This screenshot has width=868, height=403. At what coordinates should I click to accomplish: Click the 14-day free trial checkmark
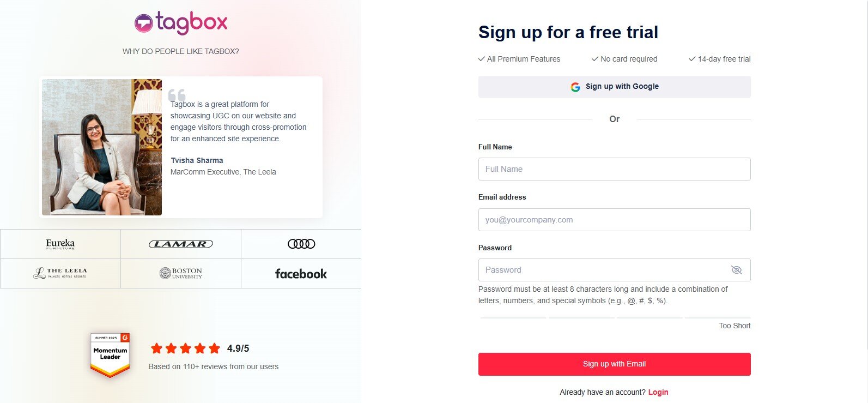(x=691, y=58)
